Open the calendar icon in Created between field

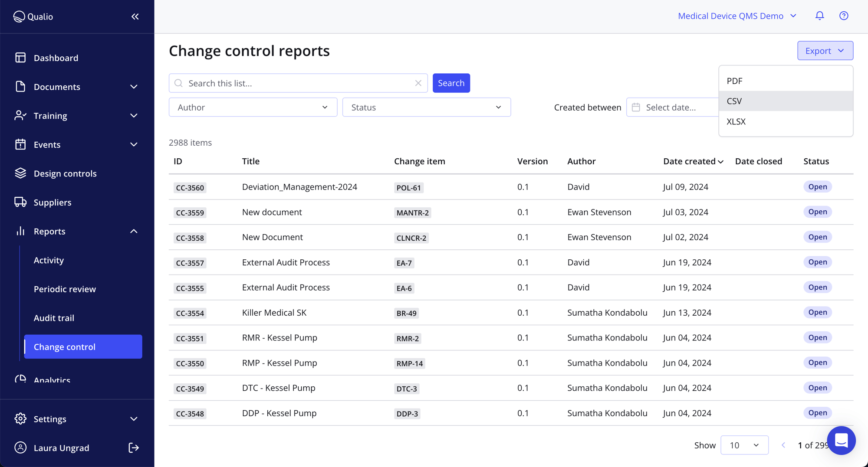[636, 107]
